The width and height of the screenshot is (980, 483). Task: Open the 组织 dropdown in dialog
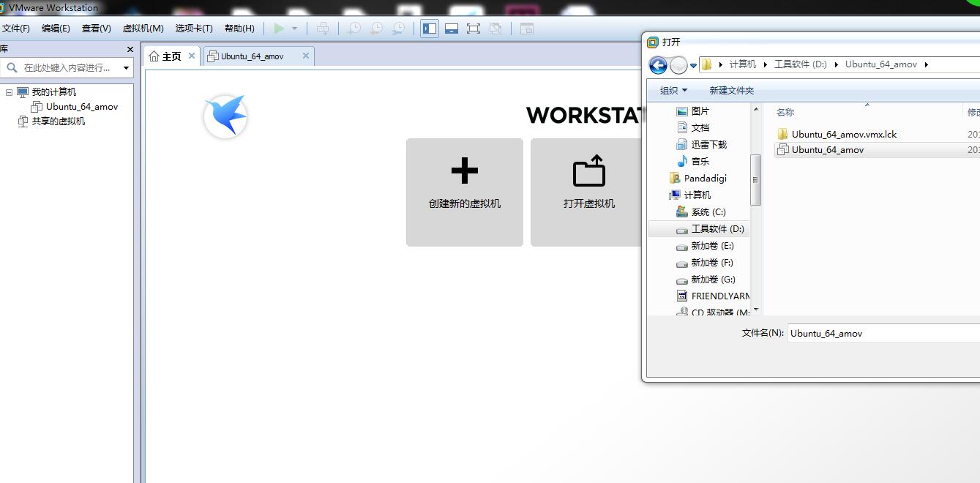tap(673, 91)
